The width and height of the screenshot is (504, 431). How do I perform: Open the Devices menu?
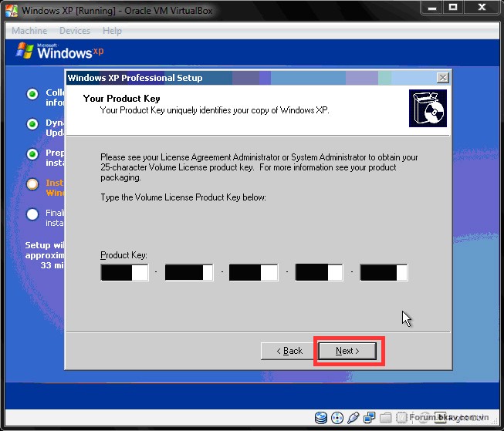(x=75, y=31)
